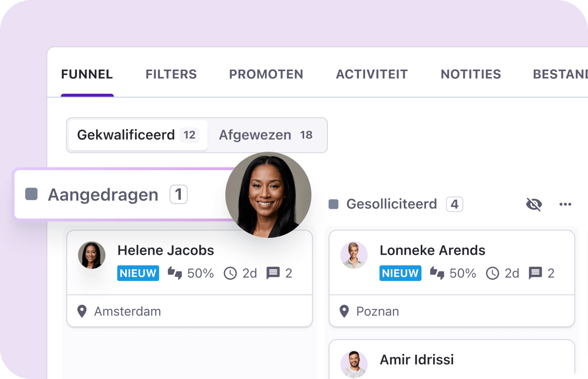The image size is (588, 379).
Task: Hide the Gesolliciteerd column with the eye-slash icon
Action: point(534,204)
